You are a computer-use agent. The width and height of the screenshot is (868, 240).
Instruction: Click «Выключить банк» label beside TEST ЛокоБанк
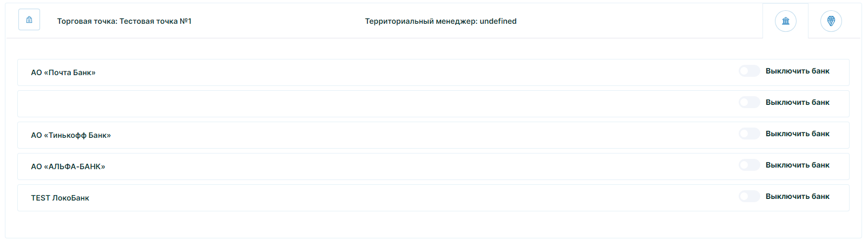pyautogui.click(x=797, y=196)
